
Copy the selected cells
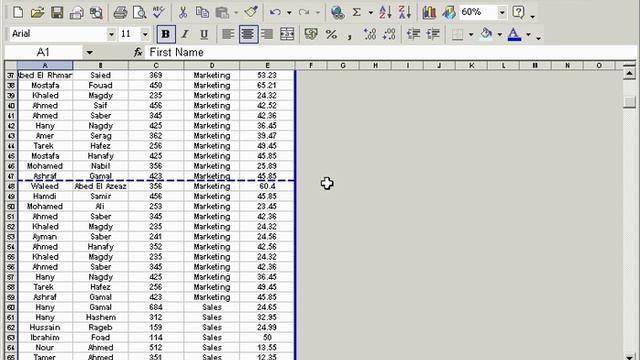tap(202, 13)
